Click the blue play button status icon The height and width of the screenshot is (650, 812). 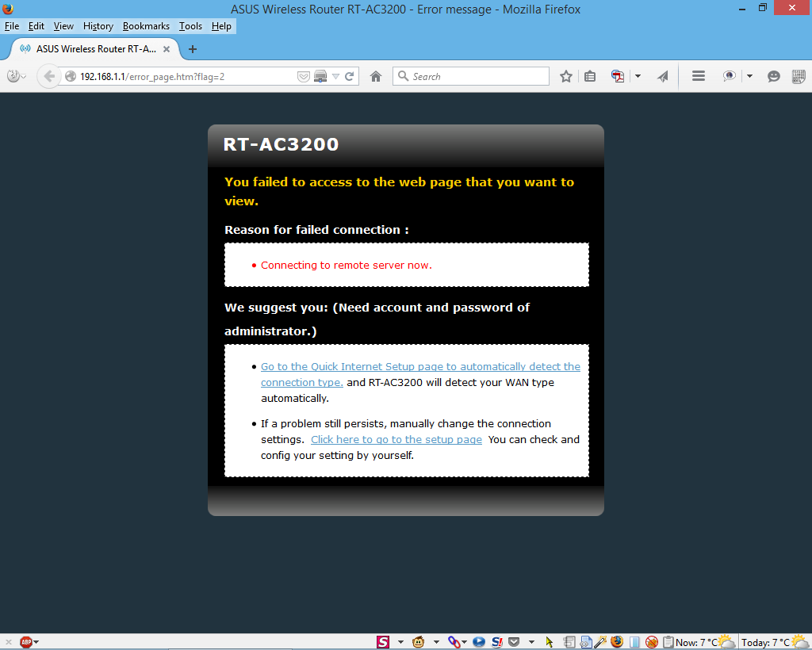tap(479, 642)
